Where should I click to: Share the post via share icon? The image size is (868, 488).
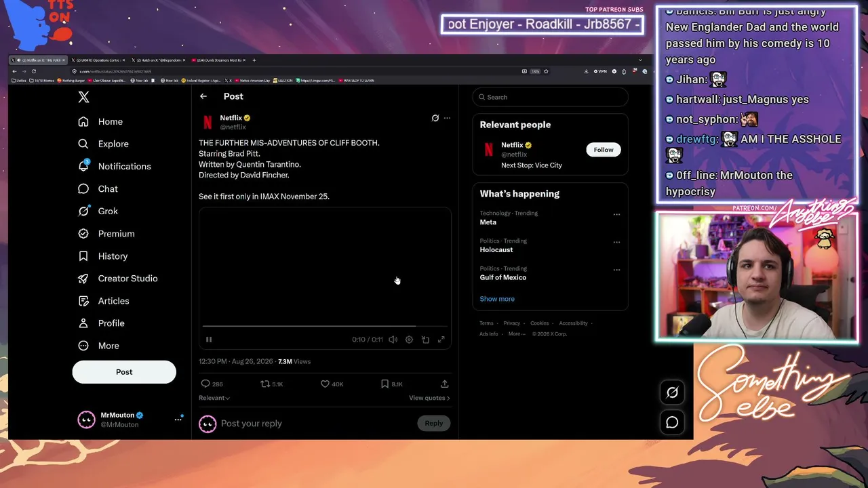(x=445, y=384)
